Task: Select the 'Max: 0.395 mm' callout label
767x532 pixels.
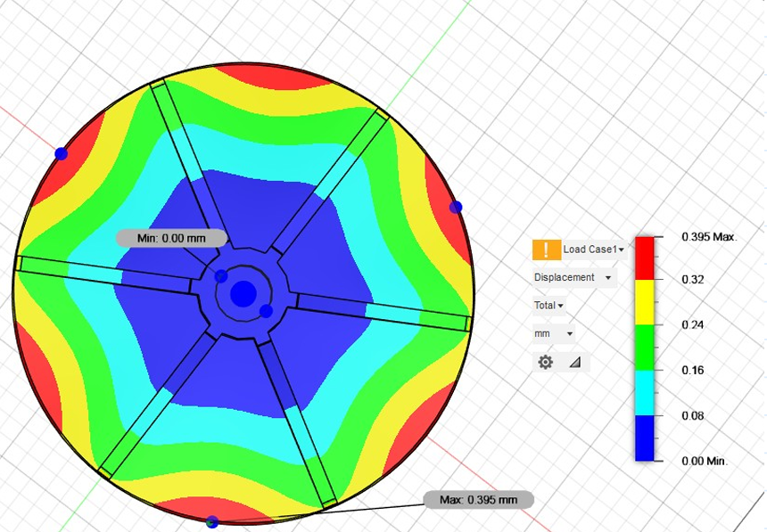Action: pos(479,499)
